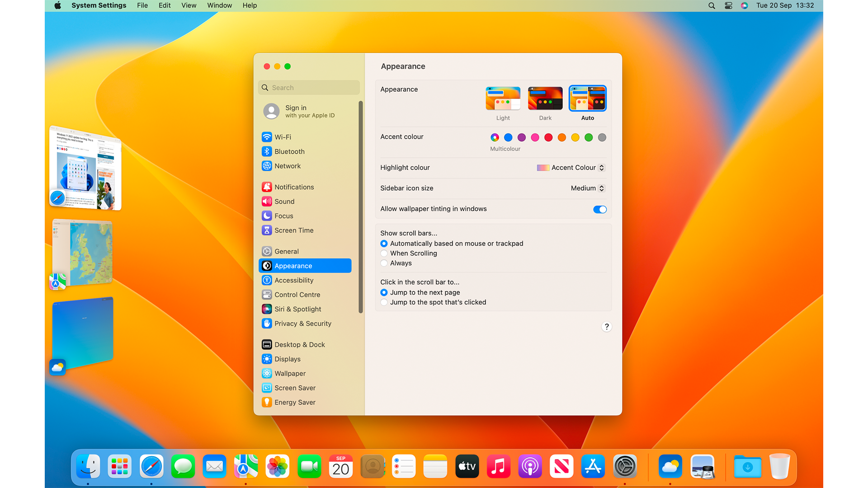The height and width of the screenshot is (488, 868).
Task: Select the When Scrolling scroll bar option
Action: point(384,253)
